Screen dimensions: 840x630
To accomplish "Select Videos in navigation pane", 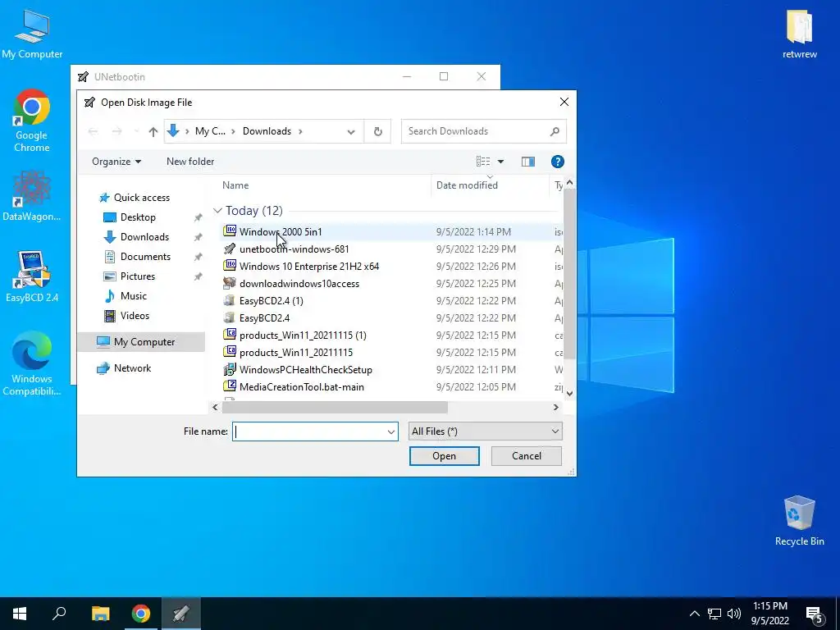I will (x=135, y=316).
